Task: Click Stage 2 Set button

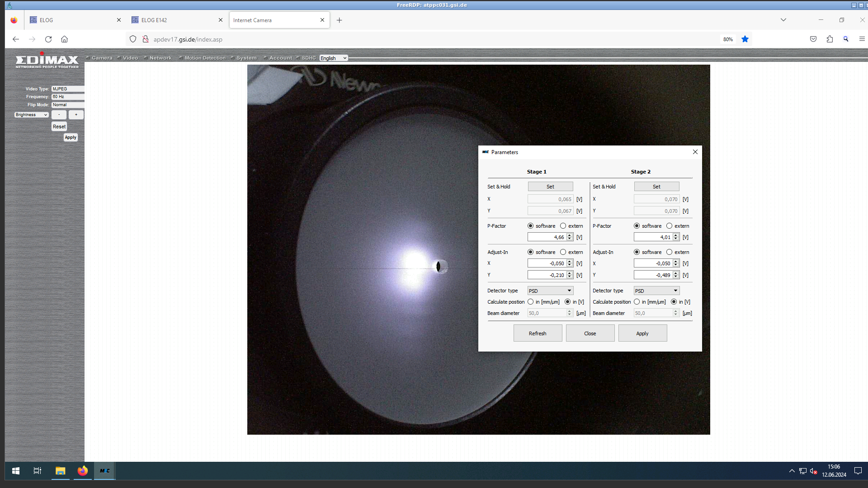Action: tap(657, 187)
